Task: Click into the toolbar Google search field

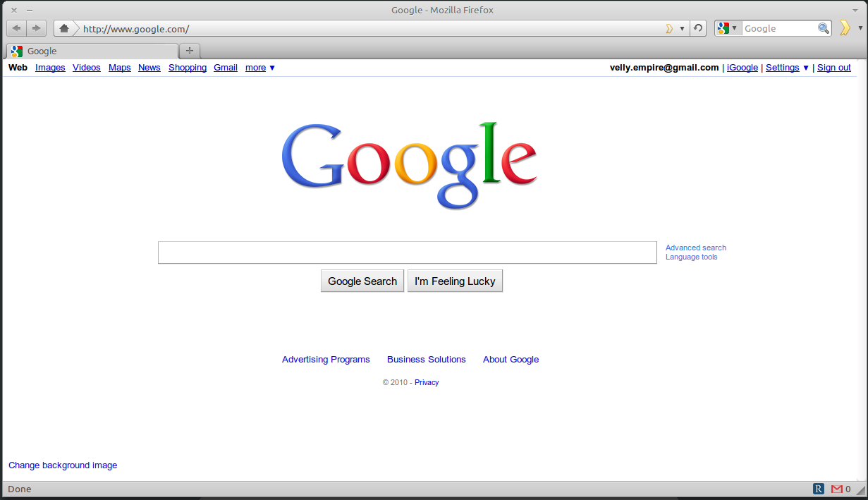Action: pyautogui.click(x=779, y=28)
